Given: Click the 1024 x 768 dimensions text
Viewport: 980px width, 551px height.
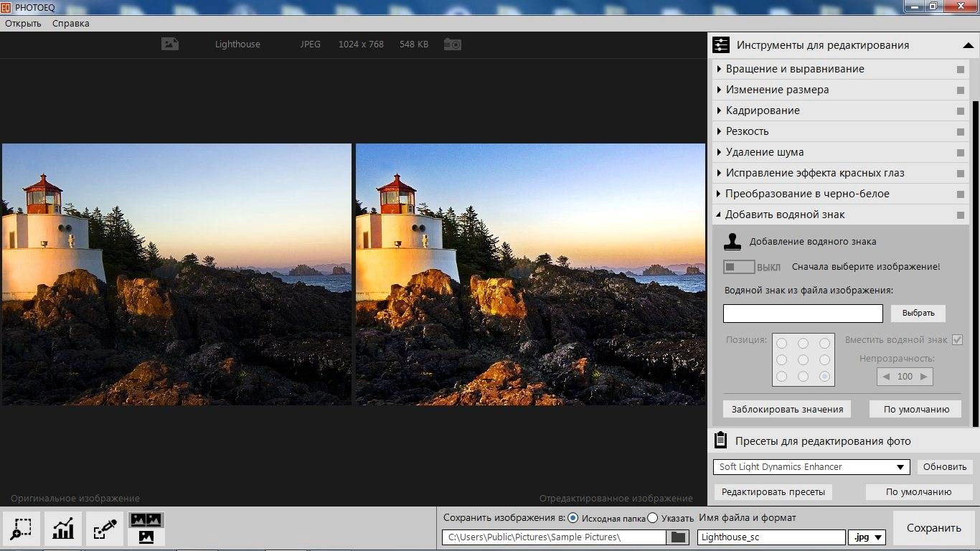Looking at the screenshot, I should click(x=361, y=44).
